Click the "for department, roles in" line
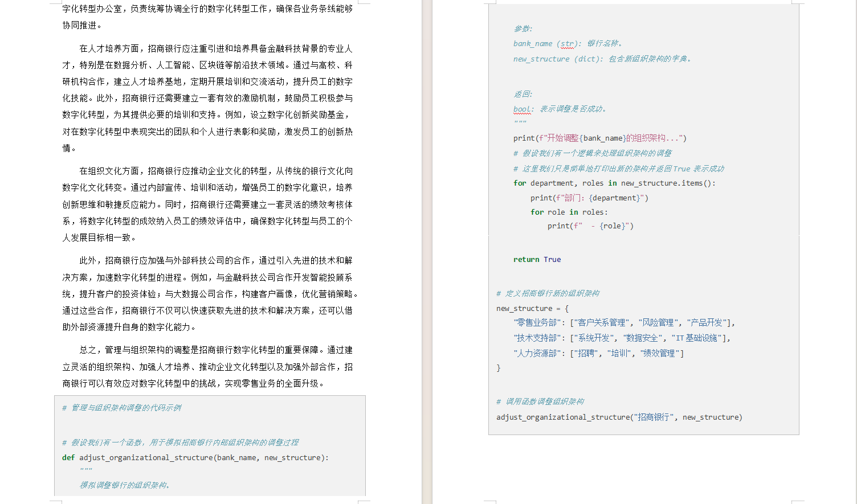Viewport: 857px width, 504px height. [x=615, y=183]
